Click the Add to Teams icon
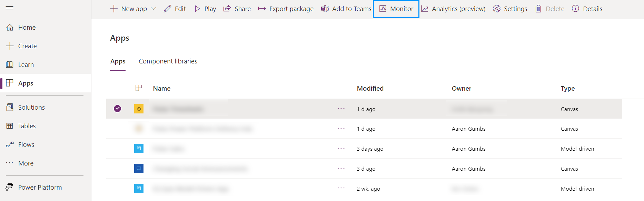Image resolution: width=644 pixels, height=201 pixels. 325,9
